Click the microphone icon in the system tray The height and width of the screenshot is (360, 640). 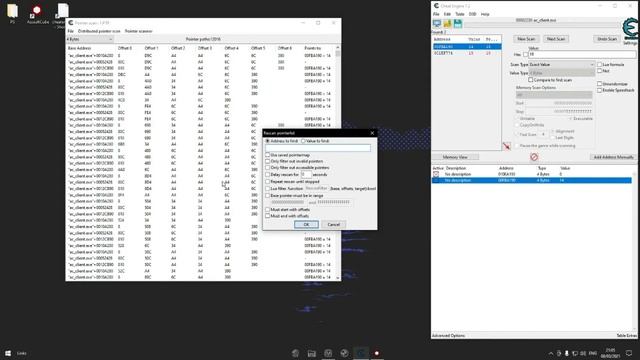pyautogui.click(x=567, y=353)
